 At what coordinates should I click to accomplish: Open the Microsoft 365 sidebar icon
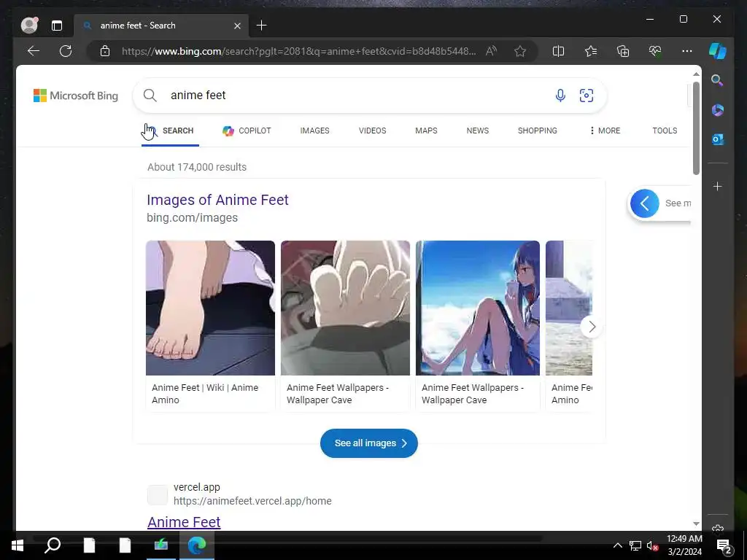(718, 110)
